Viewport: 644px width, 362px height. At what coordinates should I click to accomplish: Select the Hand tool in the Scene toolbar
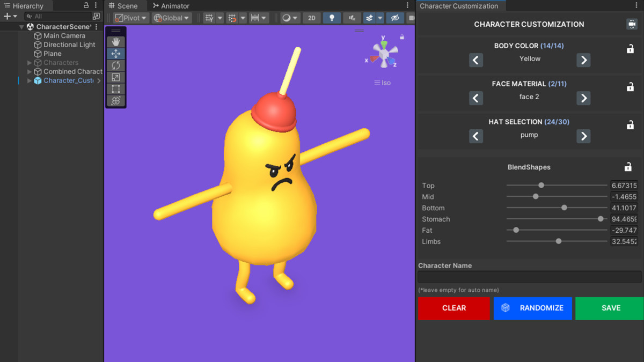(x=116, y=41)
